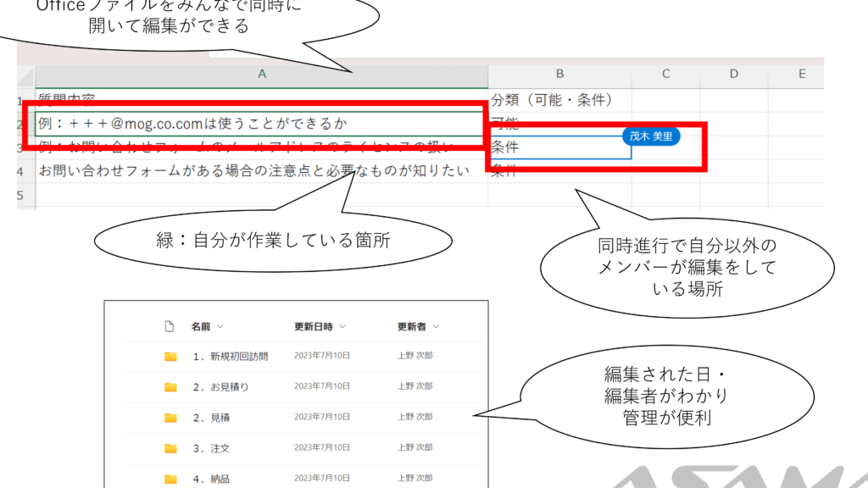Expand the 名前 column sort dropdown
The height and width of the screenshot is (488, 868).
(x=221, y=326)
